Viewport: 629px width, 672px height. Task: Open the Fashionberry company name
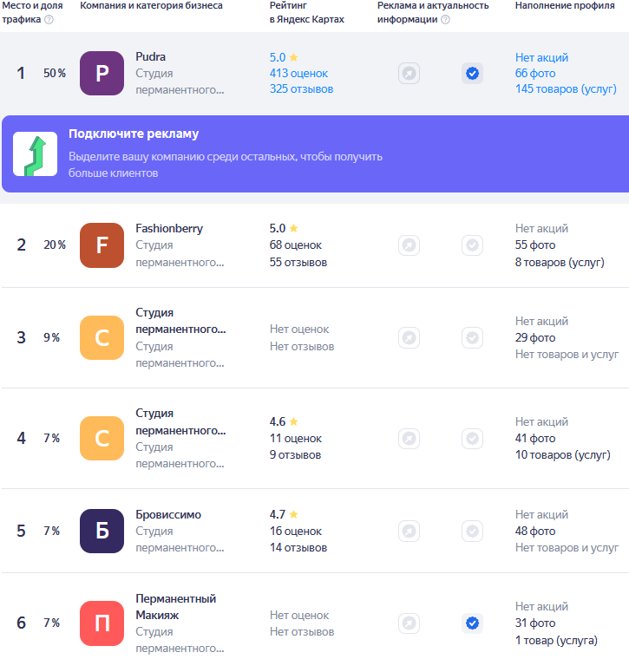(169, 229)
